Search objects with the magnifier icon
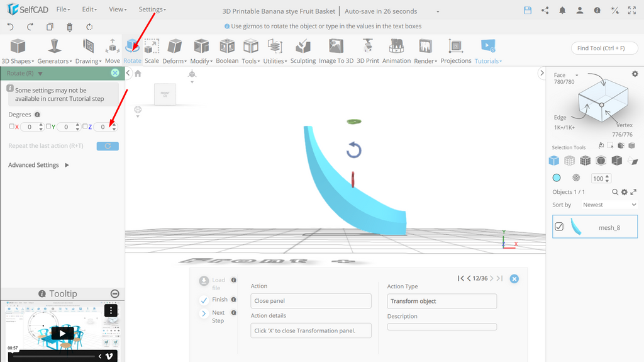 coord(615,192)
